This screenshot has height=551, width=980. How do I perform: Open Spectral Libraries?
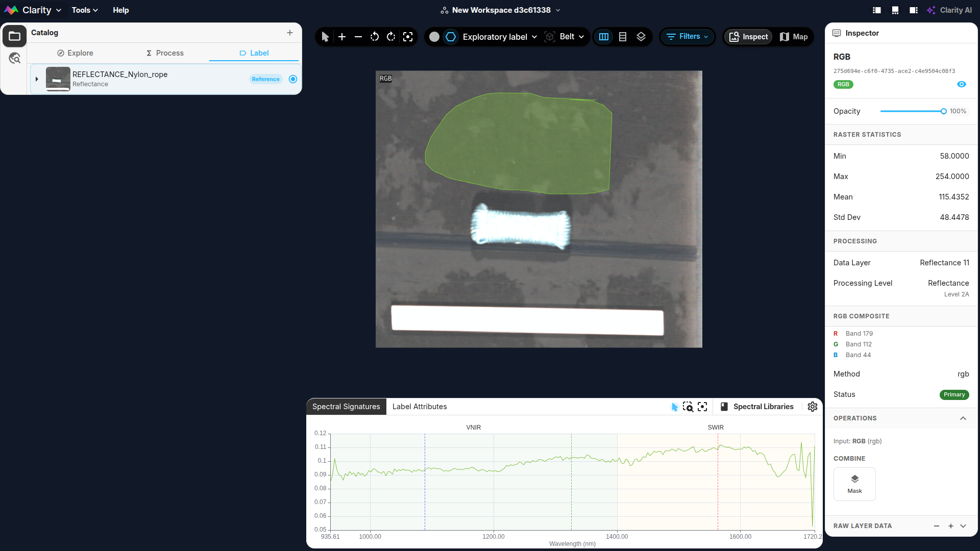[x=757, y=407]
